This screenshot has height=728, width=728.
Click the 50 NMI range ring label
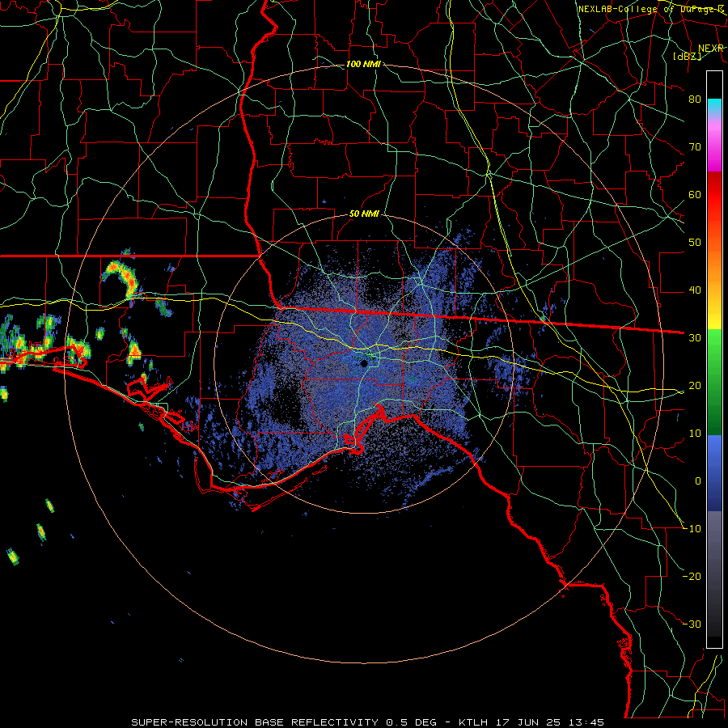coord(365,214)
